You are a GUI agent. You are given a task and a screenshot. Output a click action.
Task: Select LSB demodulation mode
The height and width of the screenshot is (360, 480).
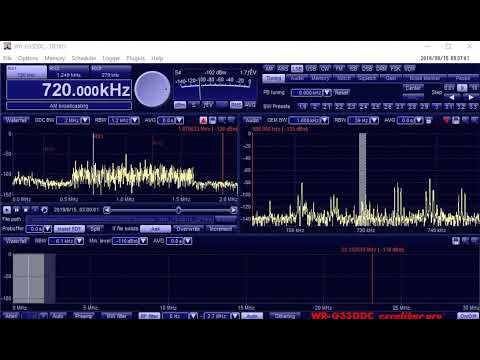(x=297, y=68)
